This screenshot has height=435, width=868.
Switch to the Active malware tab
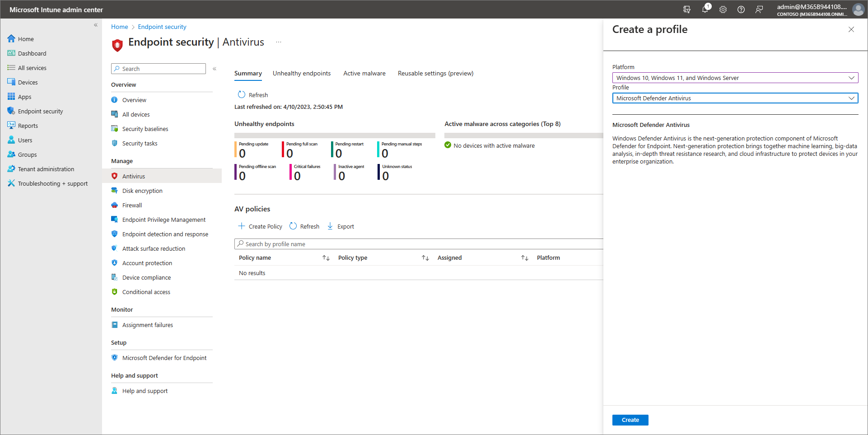(x=364, y=73)
